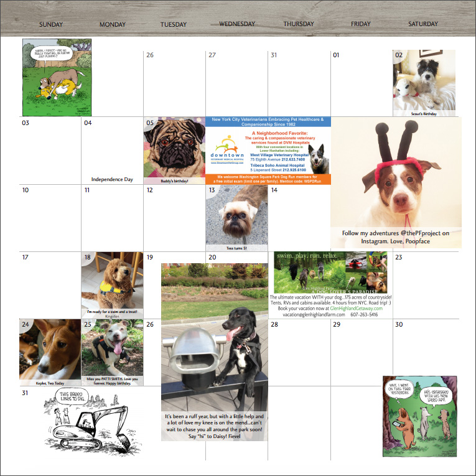Viewport: 476px width, 476px height.
Task: Select the date 24 badge on Kepler photo
Action: pos(26,324)
